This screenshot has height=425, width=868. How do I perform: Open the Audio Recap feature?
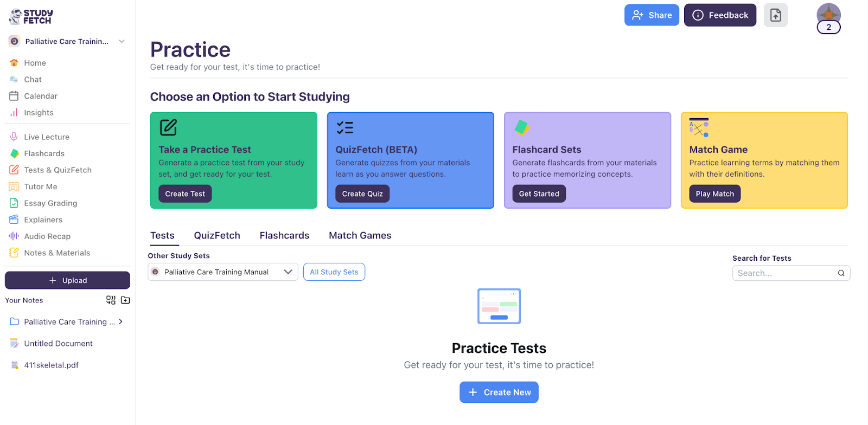(46, 236)
